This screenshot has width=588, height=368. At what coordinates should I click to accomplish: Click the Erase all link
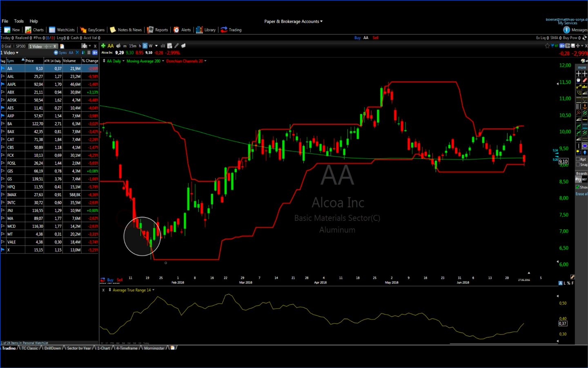[x=581, y=194]
